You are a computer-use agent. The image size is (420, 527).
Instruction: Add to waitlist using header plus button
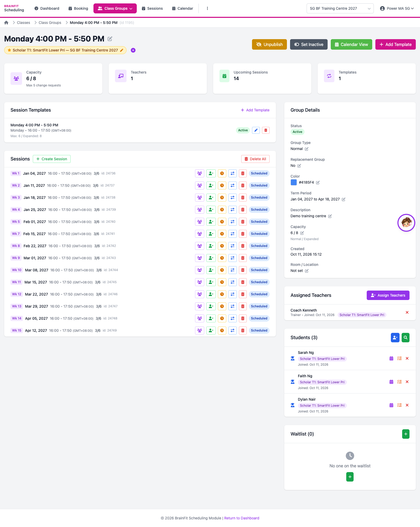(406, 434)
